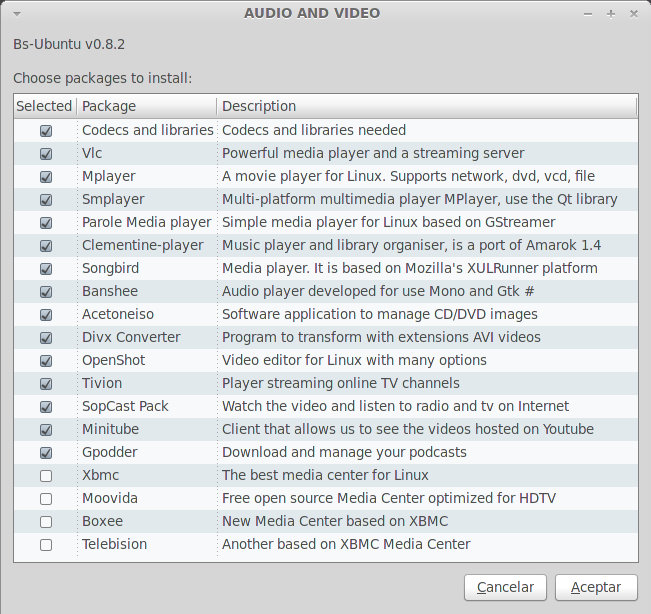Select the 'Boxee' package name
This screenshot has width=651, height=614.
click(103, 521)
